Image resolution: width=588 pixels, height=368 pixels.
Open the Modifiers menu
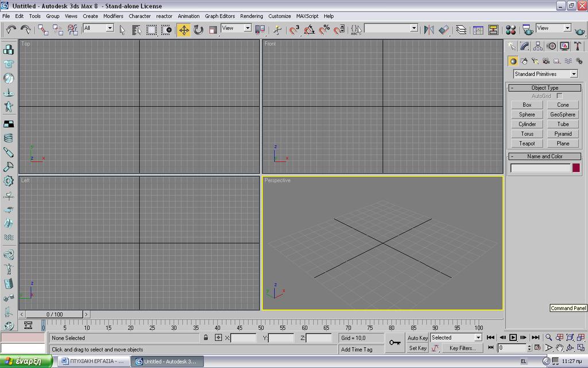pos(113,16)
